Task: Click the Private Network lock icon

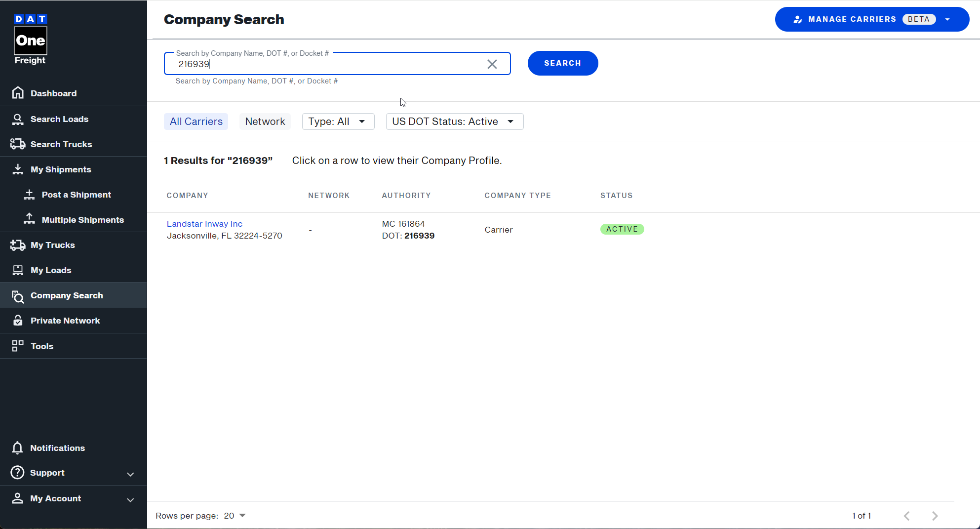Action: (18, 321)
